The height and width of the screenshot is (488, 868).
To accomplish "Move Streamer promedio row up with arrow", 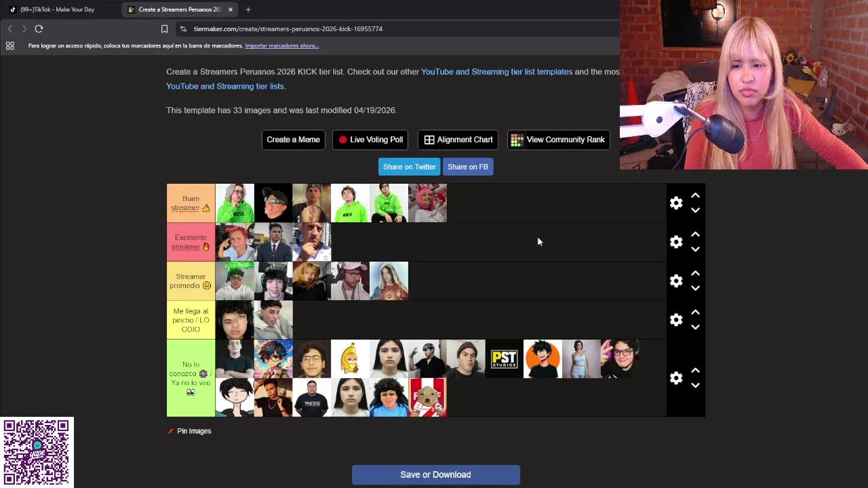I will 695,273.
